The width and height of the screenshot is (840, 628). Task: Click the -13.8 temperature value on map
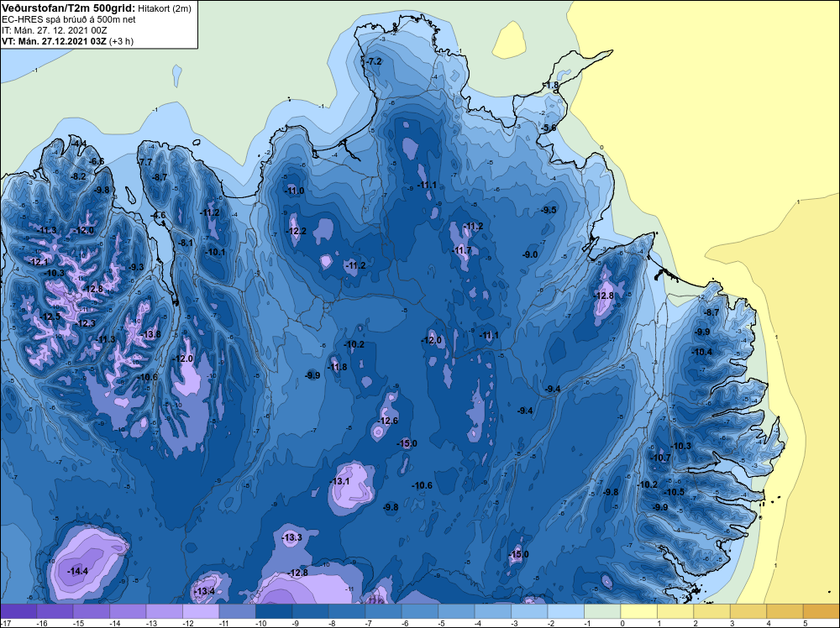coord(150,334)
